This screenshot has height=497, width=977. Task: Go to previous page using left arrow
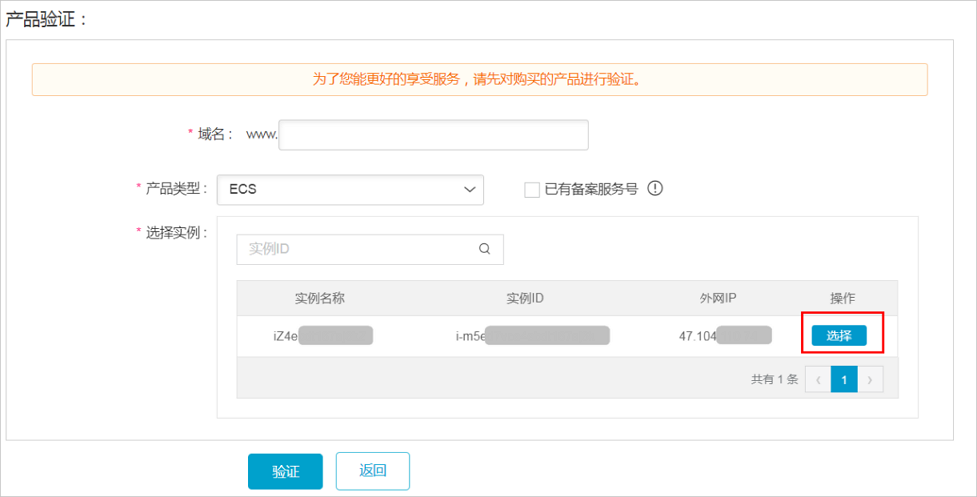[x=817, y=380]
